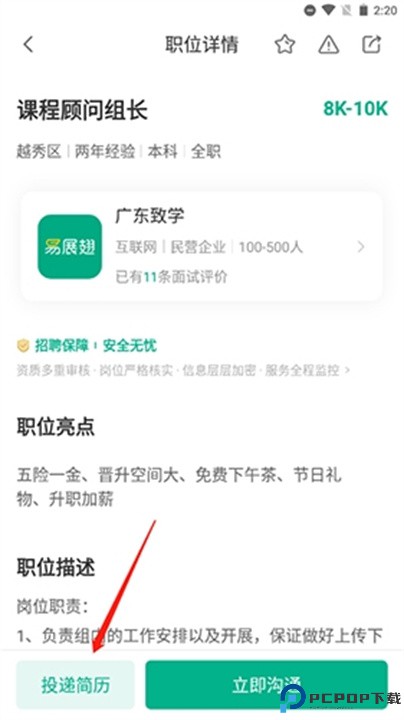The height and width of the screenshot is (720, 404).
Task: Tap the yellow shield security icon
Action: click(23, 345)
